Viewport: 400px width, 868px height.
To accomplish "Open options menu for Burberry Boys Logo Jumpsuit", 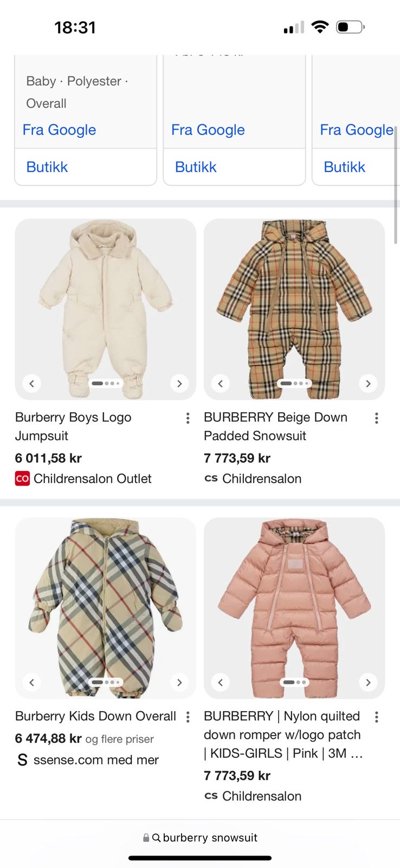I will pyautogui.click(x=188, y=418).
